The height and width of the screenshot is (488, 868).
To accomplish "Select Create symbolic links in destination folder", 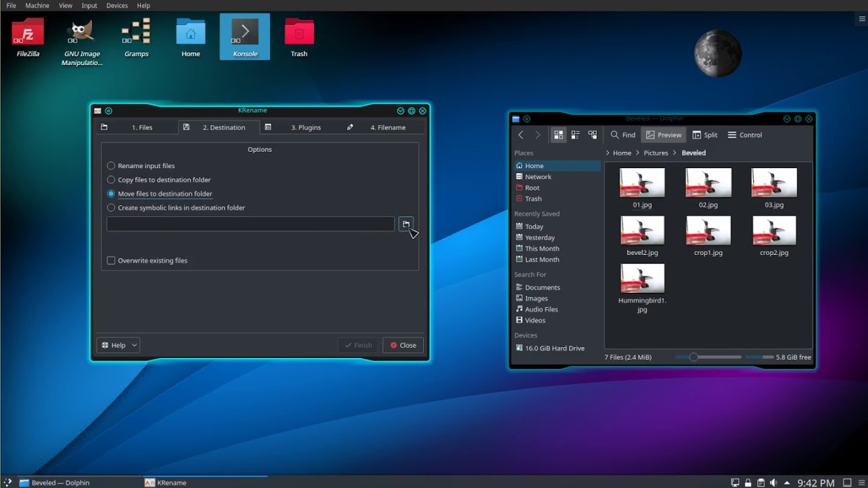I will pos(176,208).
